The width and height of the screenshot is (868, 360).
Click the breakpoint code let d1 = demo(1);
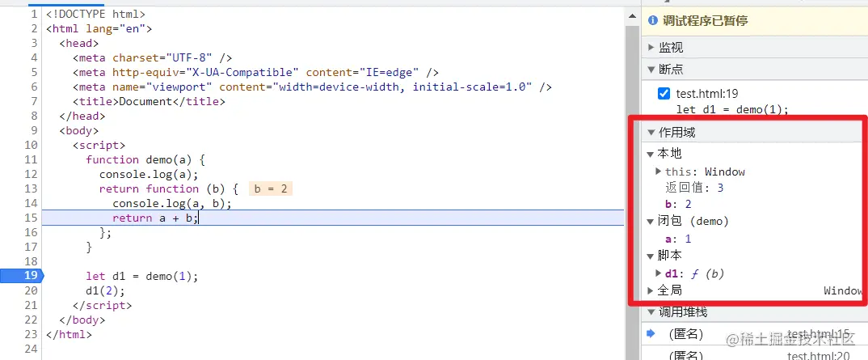(732, 109)
